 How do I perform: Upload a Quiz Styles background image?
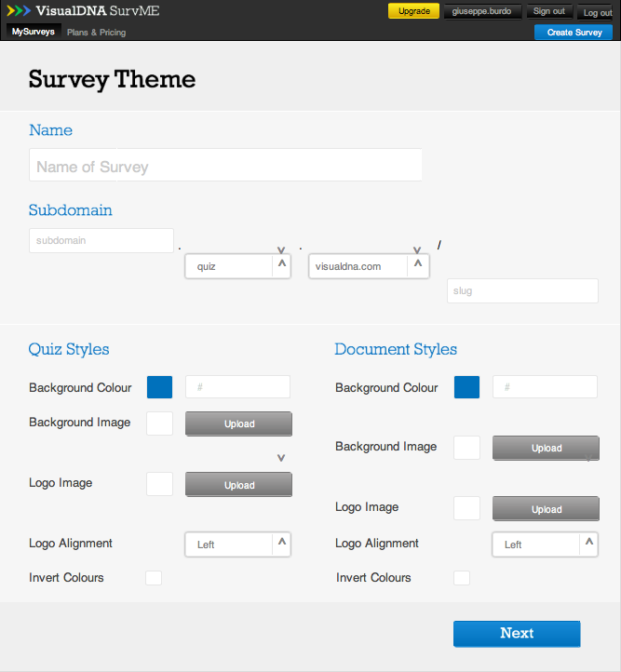click(239, 423)
